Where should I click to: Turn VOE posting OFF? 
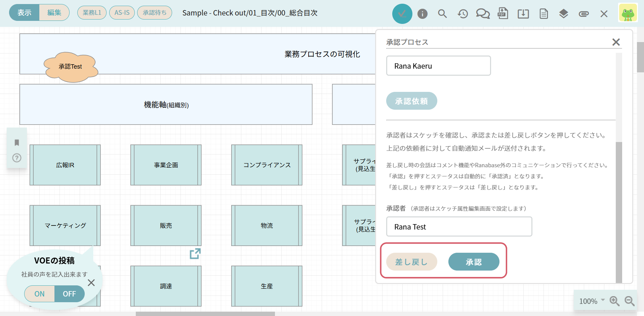[x=69, y=294]
